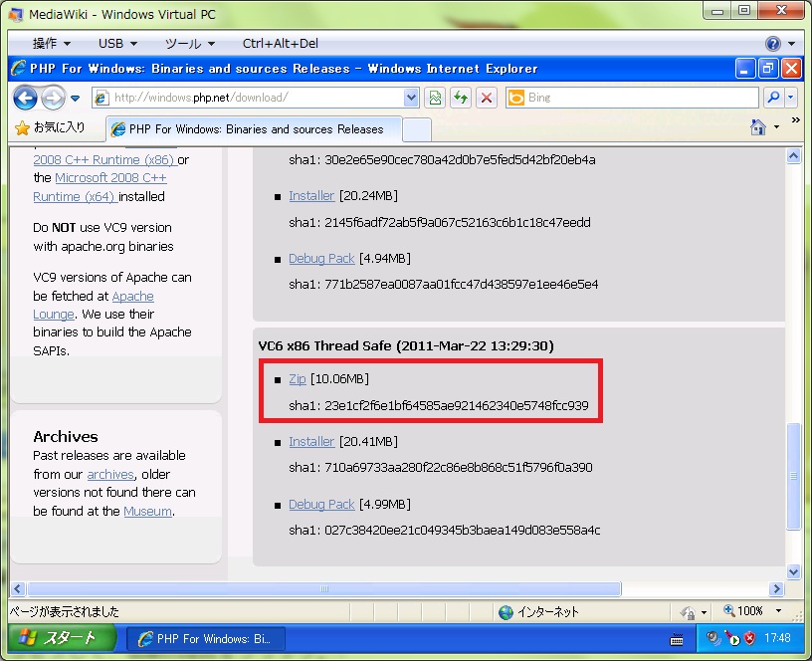
Task: Click the IE forward navigation button
Action: (x=52, y=98)
